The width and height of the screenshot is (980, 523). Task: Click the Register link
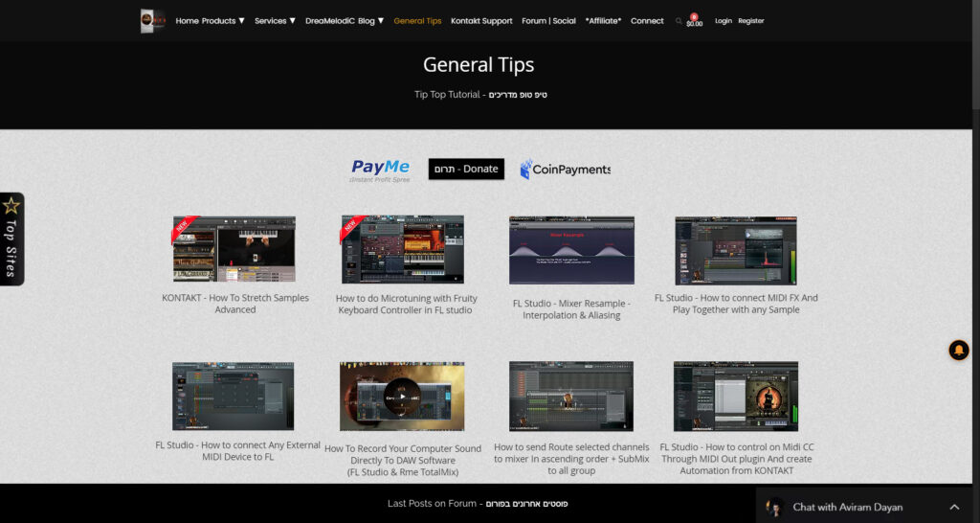pos(750,21)
